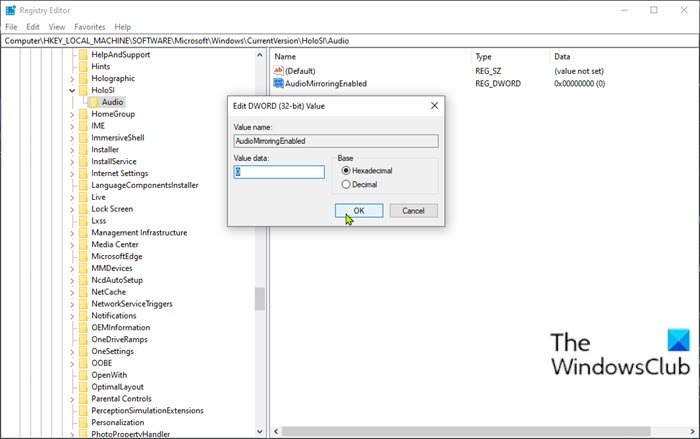Click the Notifications folder icon
This screenshot has height=439, width=700.
(x=83, y=316)
